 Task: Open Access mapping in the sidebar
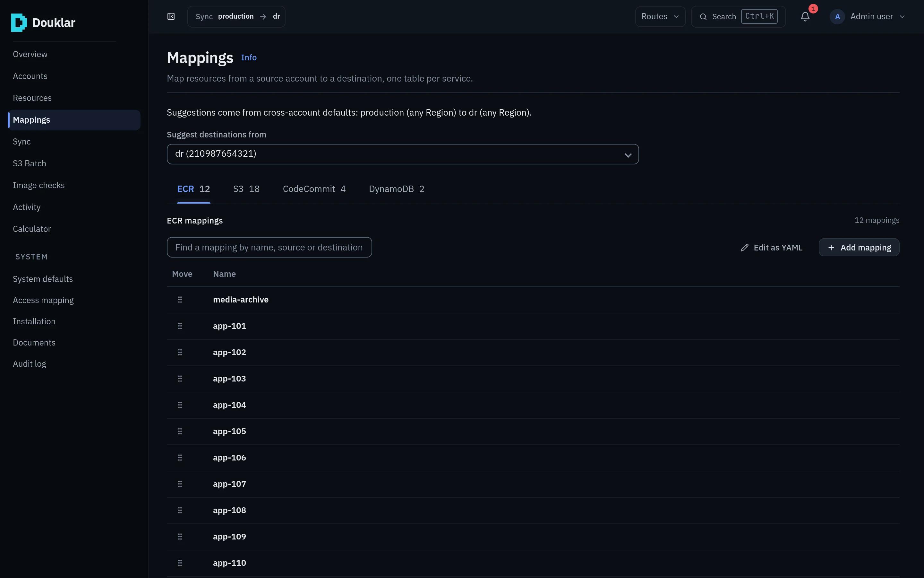(74, 301)
